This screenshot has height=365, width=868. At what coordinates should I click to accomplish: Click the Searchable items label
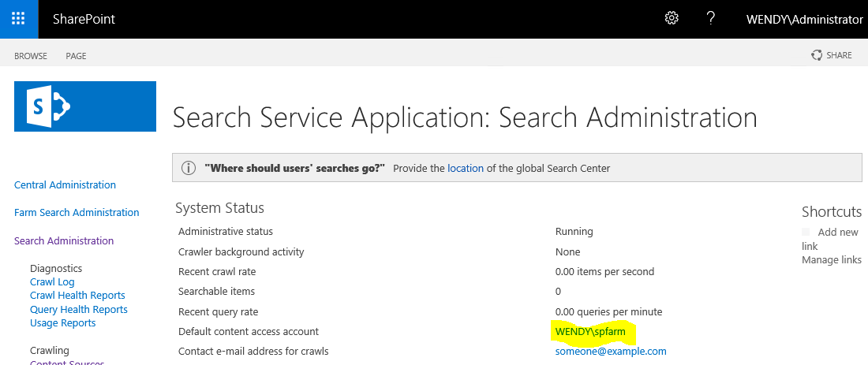point(216,291)
